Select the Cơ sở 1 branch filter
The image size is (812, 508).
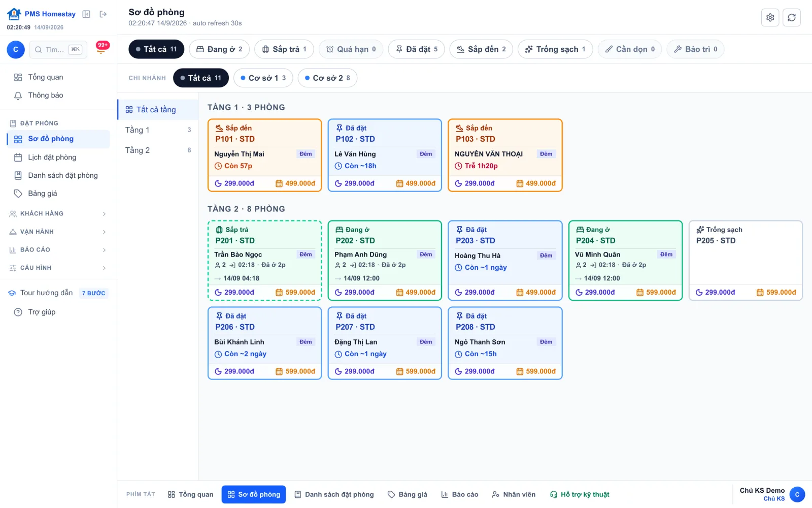tap(263, 78)
